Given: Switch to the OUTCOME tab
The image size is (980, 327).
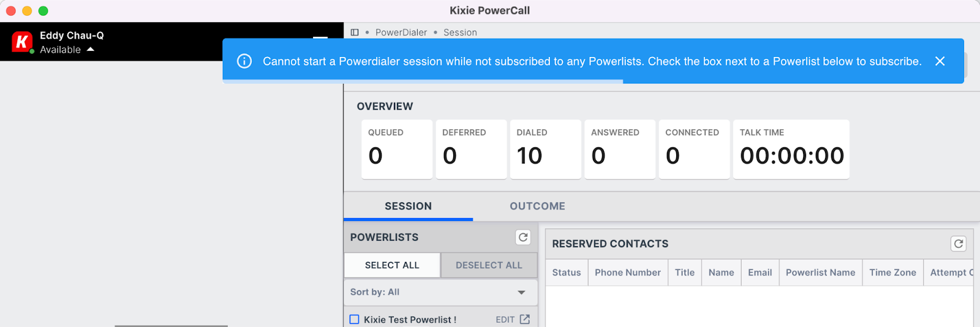Looking at the screenshot, I should pos(537,206).
